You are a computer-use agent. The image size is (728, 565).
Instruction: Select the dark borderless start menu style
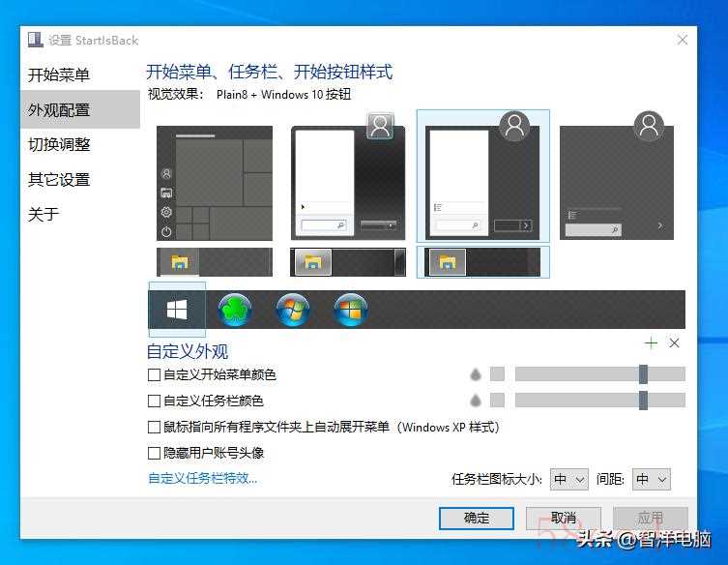[x=617, y=176]
